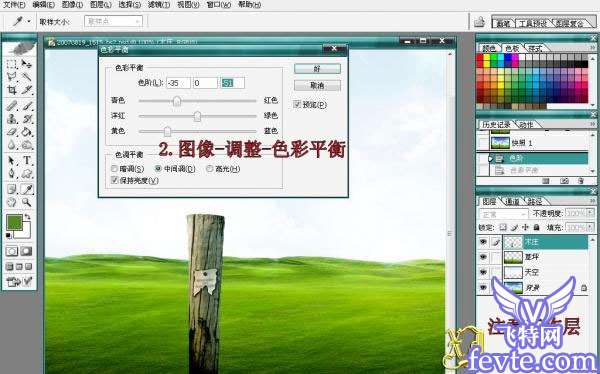Select the Clone Stamp tool
This screenshot has width=600, height=374.
[x=12, y=119]
